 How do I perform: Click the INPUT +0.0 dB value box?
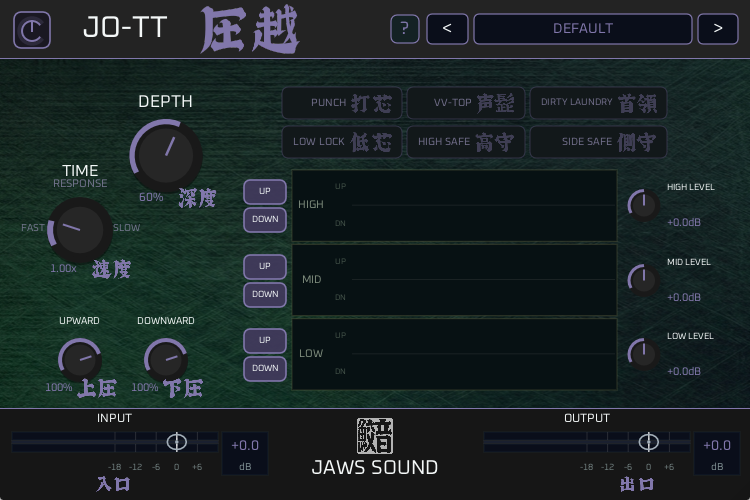[245, 454]
